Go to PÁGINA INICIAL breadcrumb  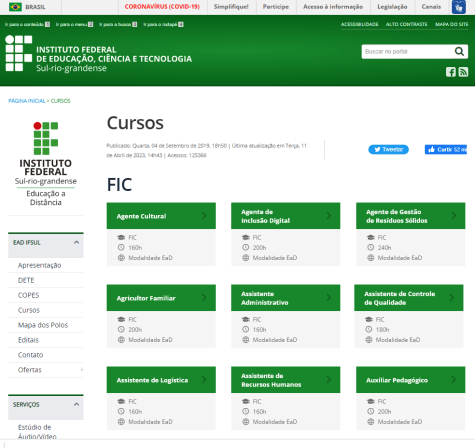27,101
